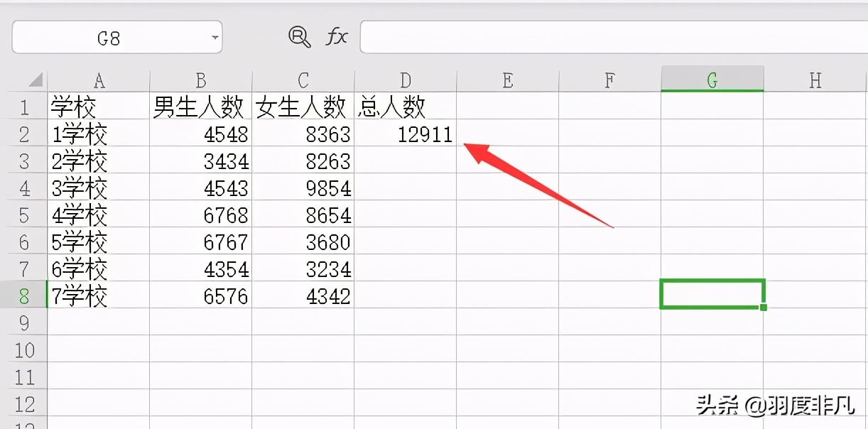Select cell D2 containing 12911
868x429 pixels.
405,134
